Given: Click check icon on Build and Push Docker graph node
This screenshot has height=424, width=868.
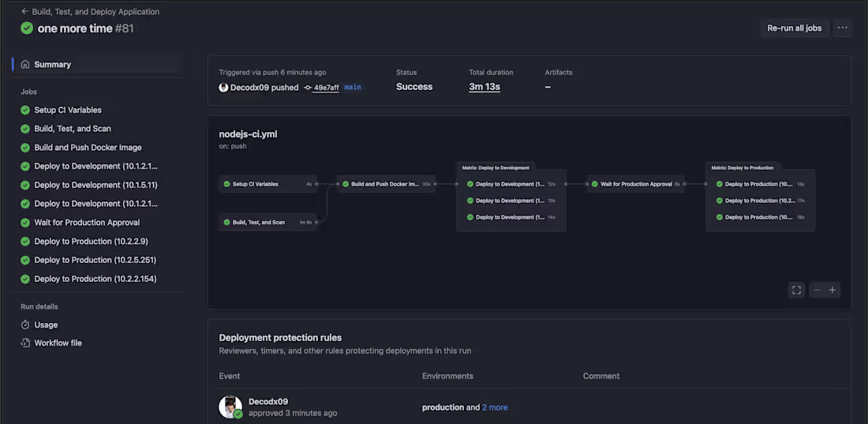Looking at the screenshot, I should [346, 184].
